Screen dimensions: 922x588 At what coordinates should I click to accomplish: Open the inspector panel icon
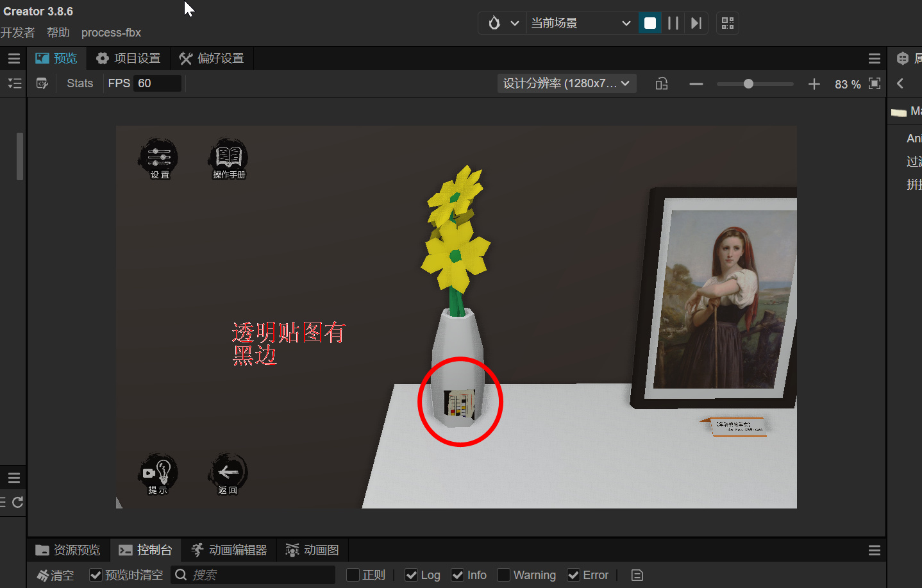(x=903, y=58)
